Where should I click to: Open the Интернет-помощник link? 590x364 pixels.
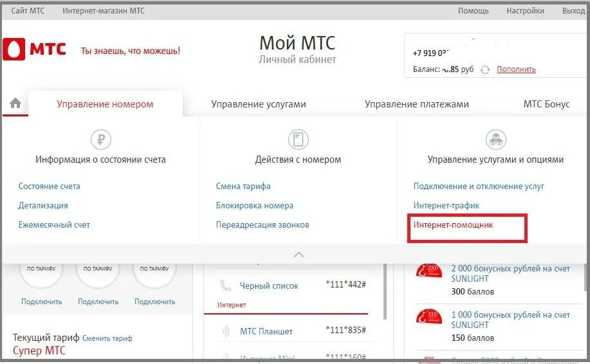pyautogui.click(x=453, y=225)
